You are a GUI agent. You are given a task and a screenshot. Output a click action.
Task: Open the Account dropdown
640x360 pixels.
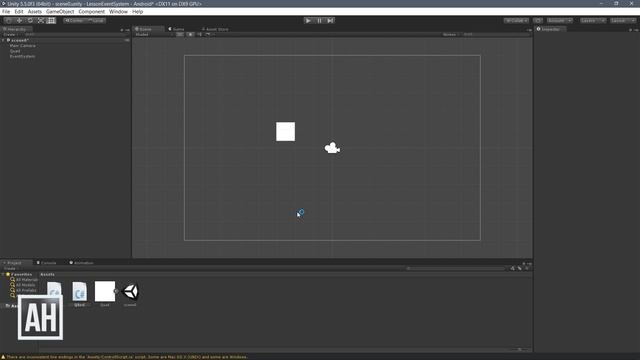560,20
